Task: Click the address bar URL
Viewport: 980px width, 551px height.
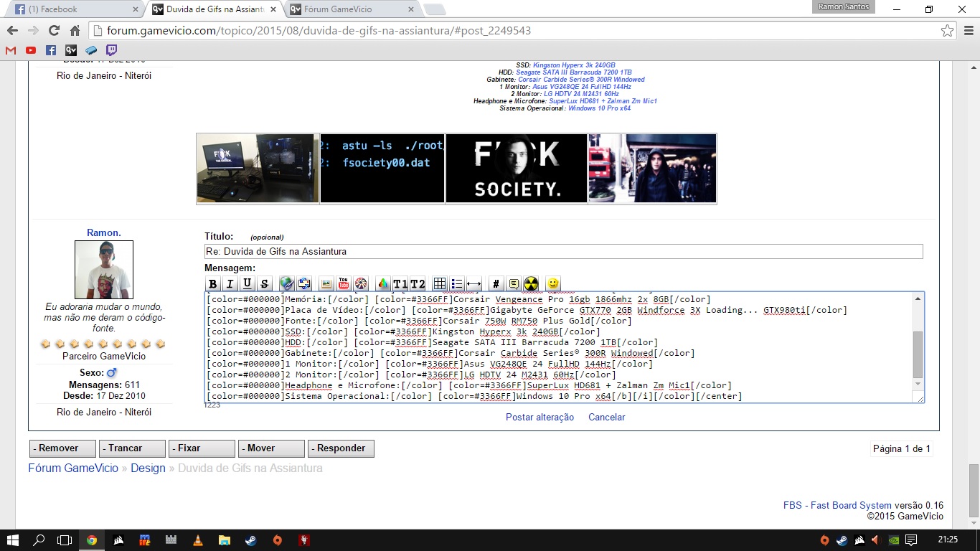Action: tap(319, 31)
